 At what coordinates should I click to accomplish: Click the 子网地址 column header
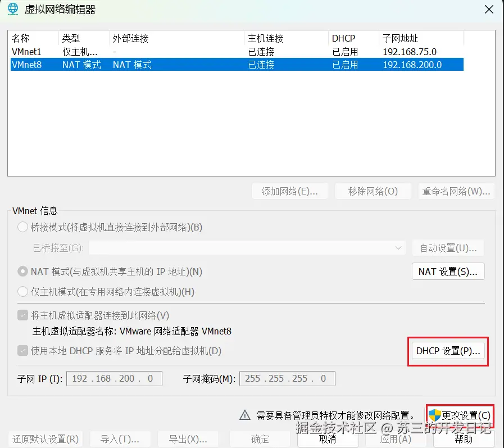pyautogui.click(x=421, y=38)
